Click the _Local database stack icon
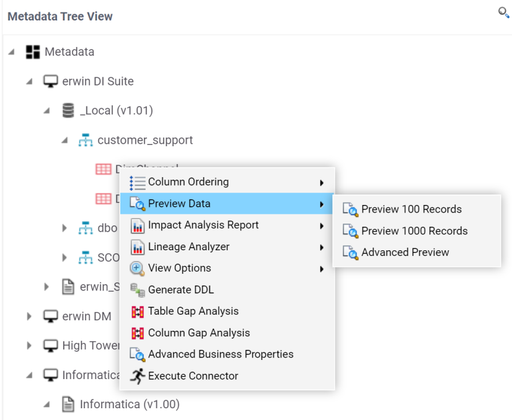The image size is (512, 420). tap(68, 111)
